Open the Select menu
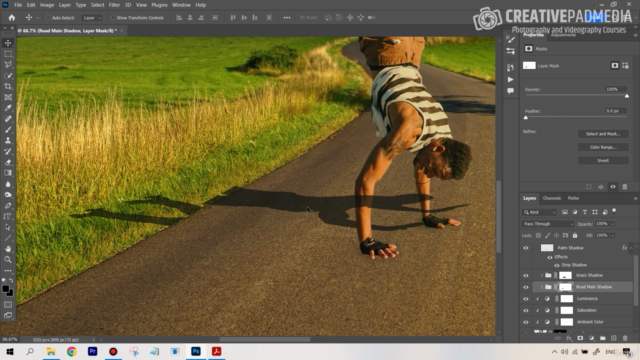 98,5
